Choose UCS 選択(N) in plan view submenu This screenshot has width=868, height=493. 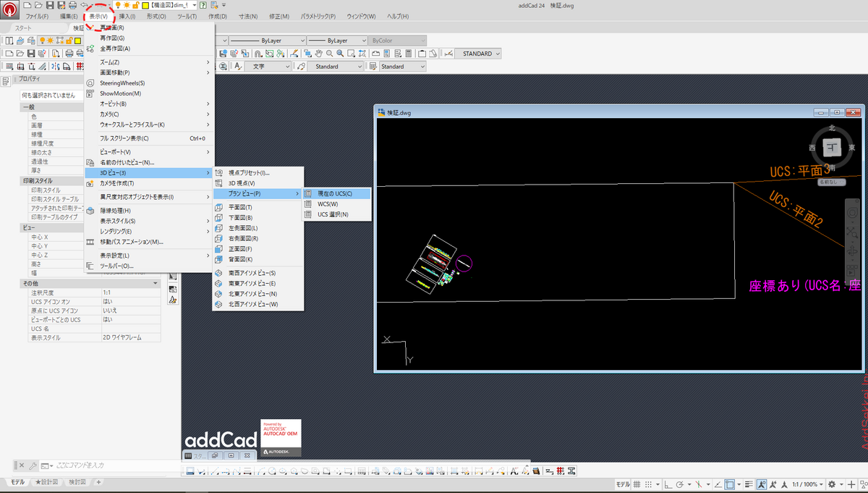coord(337,214)
